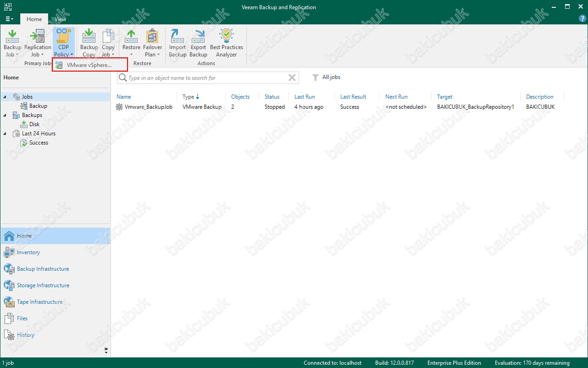Switch to the Home ribbon tab
Image resolution: width=588 pixels, height=368 pixels.
click(x=34, y=19)
